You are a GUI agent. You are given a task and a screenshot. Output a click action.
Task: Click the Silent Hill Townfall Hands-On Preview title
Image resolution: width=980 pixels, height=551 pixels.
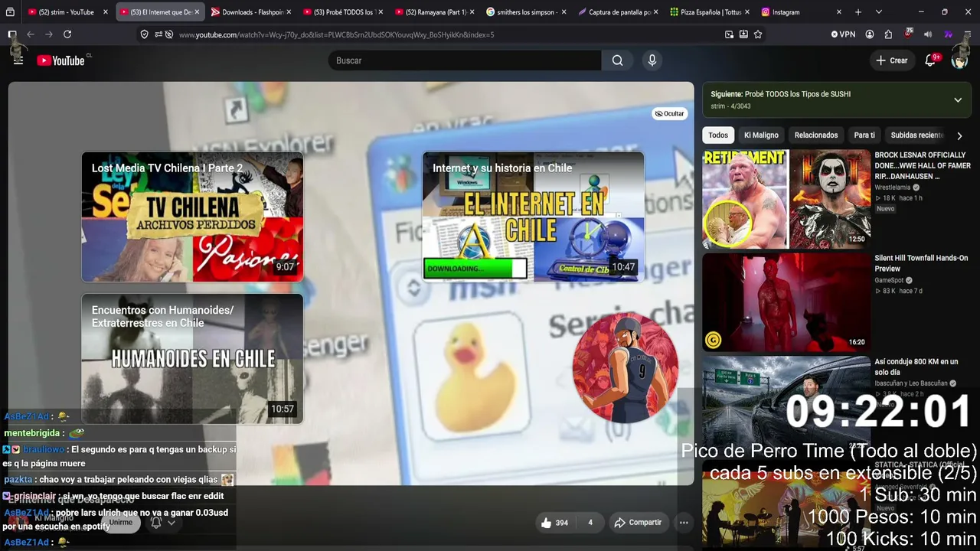pos(922,264)
